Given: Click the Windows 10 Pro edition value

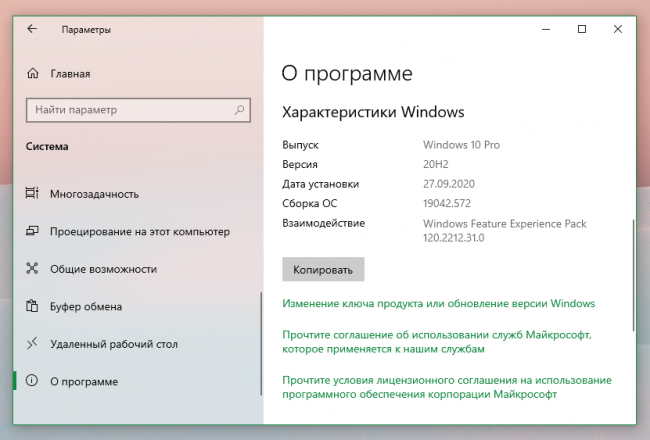Looking at the screenshot, I should (x=461, y=145).
